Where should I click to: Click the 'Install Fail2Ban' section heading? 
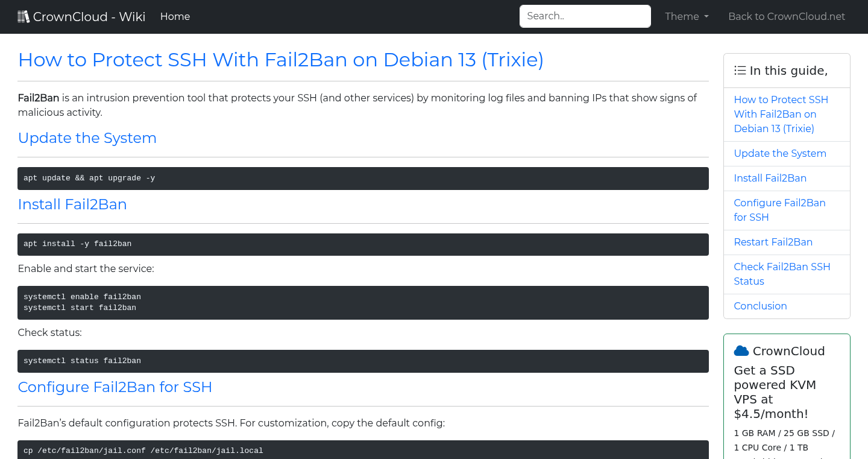point(72,204)
